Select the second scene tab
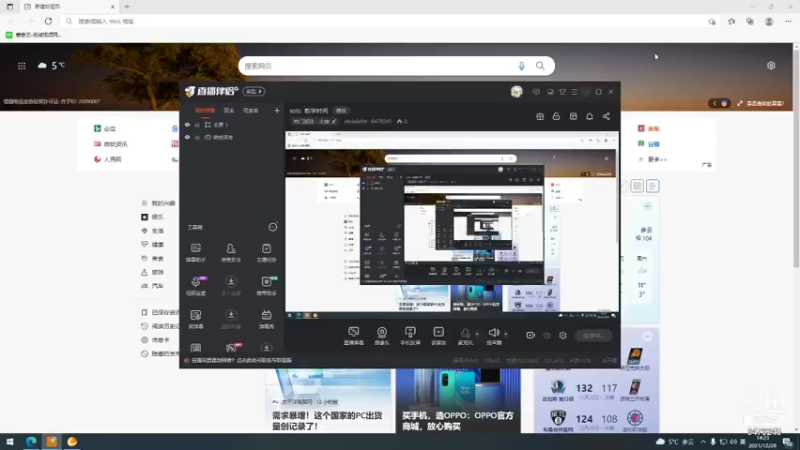 pos(229,110)
